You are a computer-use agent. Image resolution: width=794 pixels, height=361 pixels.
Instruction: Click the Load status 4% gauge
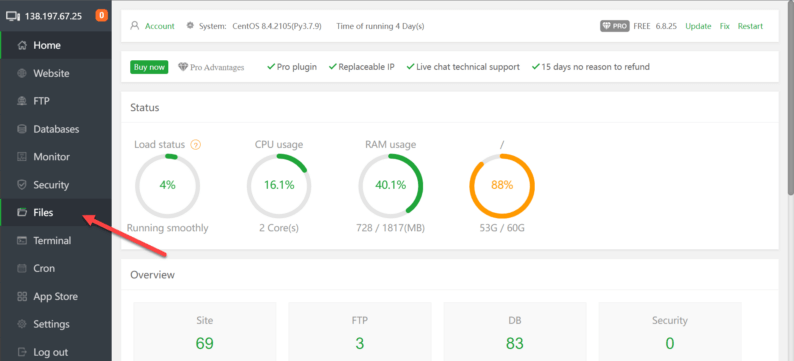(x=168, y=185)
